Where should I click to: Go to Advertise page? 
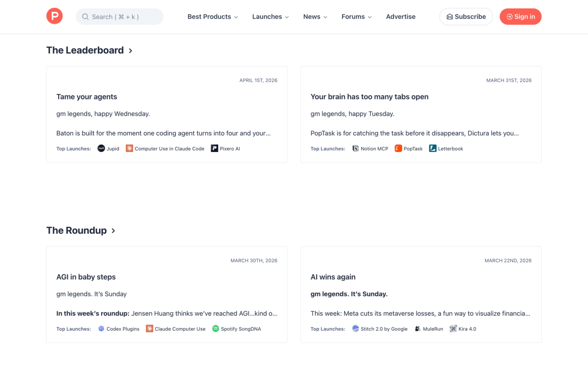(x=401, y=16)
